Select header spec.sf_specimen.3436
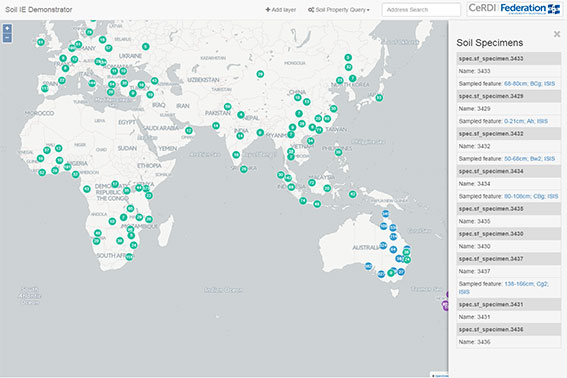 [509, 330]
